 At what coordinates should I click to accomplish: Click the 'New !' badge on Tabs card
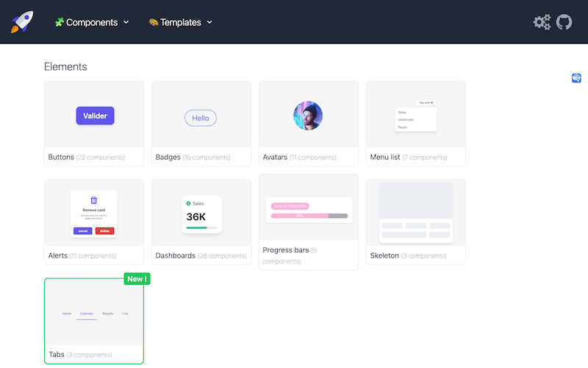click(x=137, y=279)
